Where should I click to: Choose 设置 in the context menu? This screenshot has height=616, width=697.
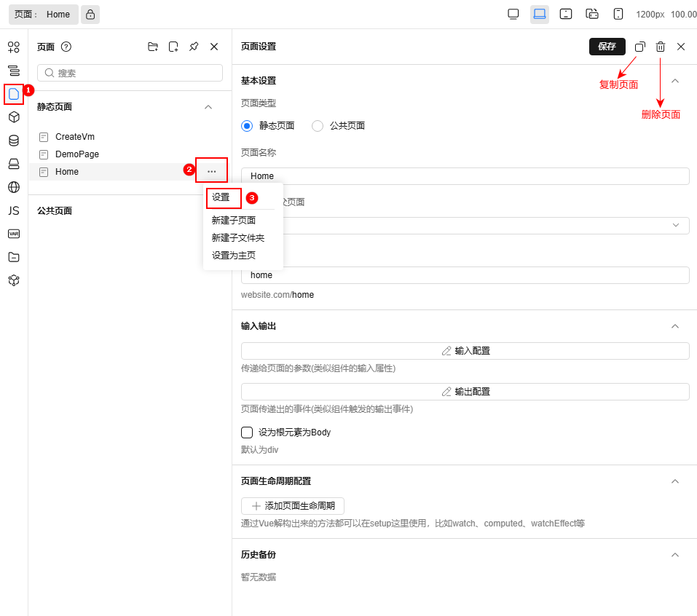[x=222, y=198]
